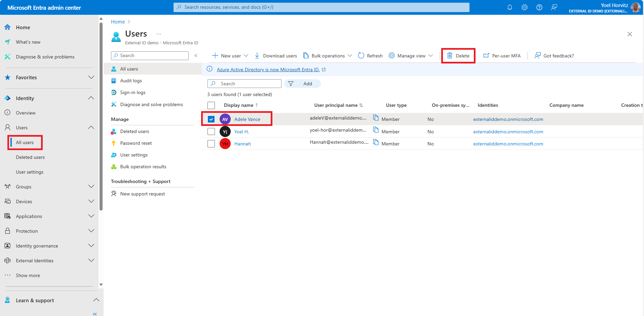Image resolution: width=644 pixels, height=316 pixels.
Task: Copy Adele Vance's user principal name
Action: 376,118
